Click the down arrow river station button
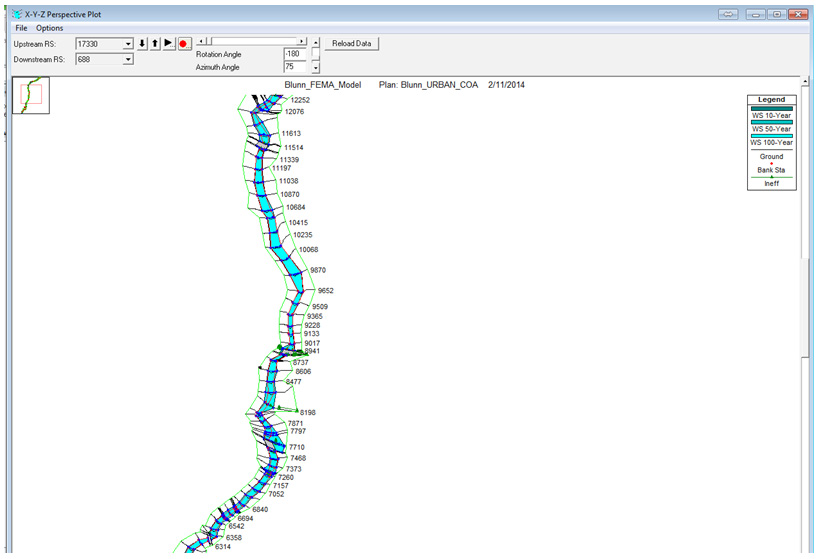The image size is (819, 559). (142, 44)
